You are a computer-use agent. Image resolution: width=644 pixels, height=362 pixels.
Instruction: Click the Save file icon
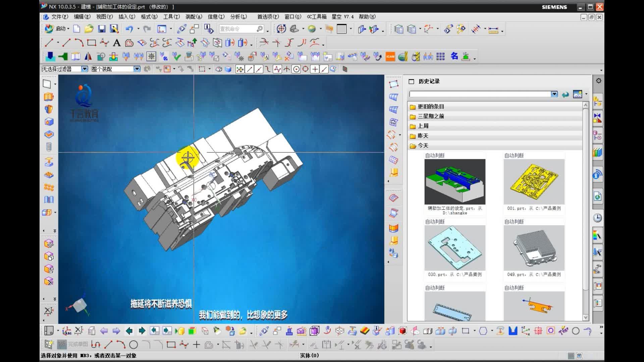(102, 29)
